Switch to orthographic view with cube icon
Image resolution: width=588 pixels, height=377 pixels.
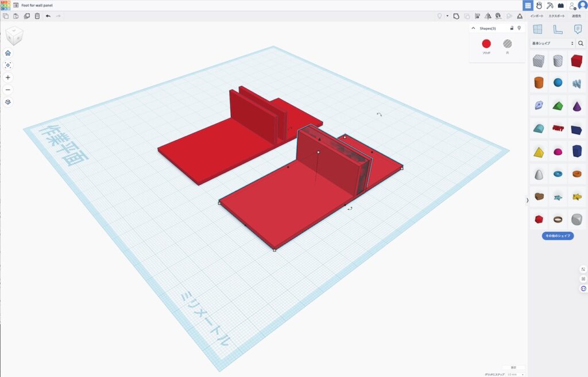pos(8,102)
